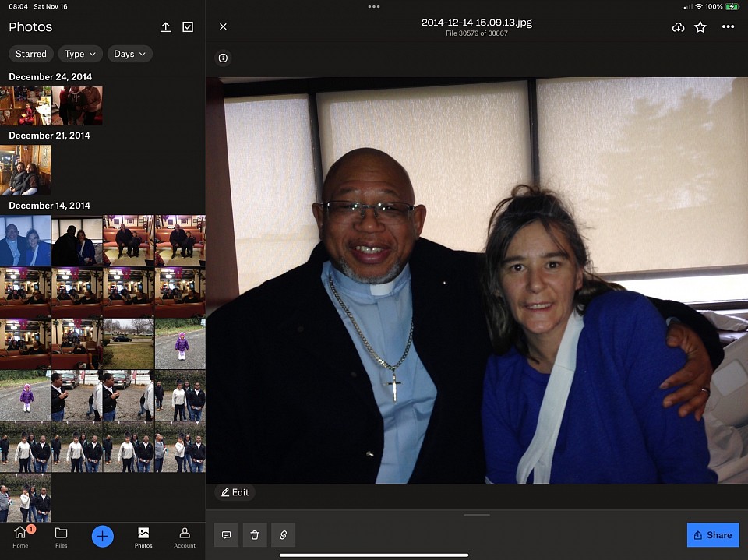Go to the Account tab
The width and height of the screenshot is (748, 560).
185,537
